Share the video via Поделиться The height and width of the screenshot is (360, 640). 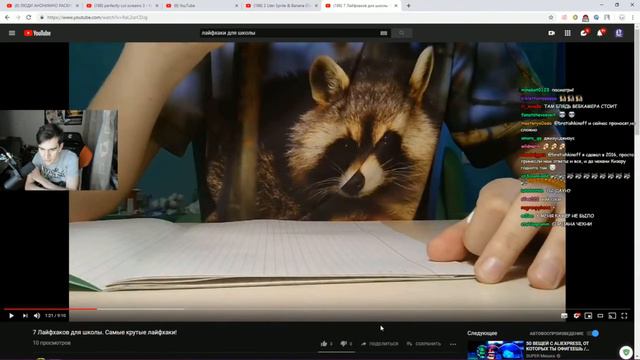(x=380, y=344)
